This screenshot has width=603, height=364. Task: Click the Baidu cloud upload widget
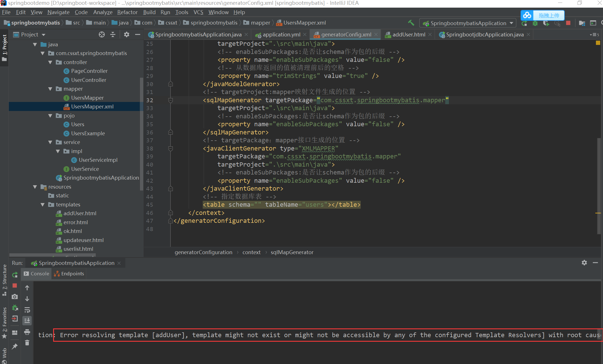tap(542, 15)
